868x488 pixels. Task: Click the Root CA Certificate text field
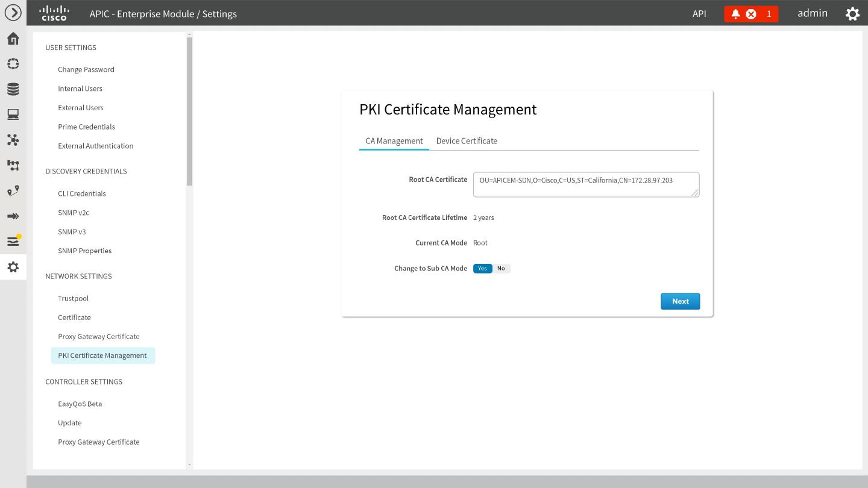tap(587, 184)
